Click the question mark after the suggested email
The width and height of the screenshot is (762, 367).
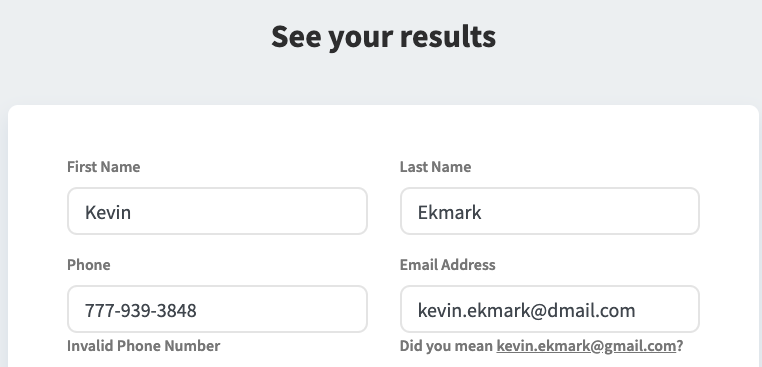pos(680,346)
